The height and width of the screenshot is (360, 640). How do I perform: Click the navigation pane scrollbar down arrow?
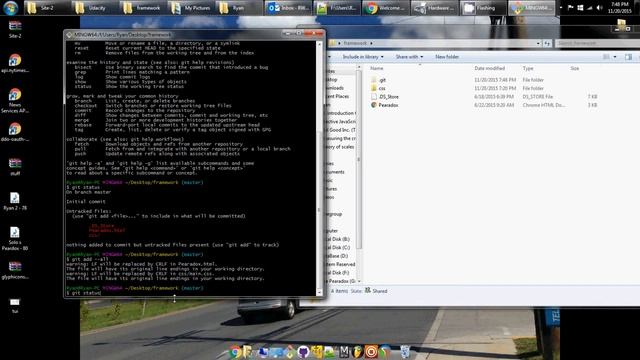[359, 281]
